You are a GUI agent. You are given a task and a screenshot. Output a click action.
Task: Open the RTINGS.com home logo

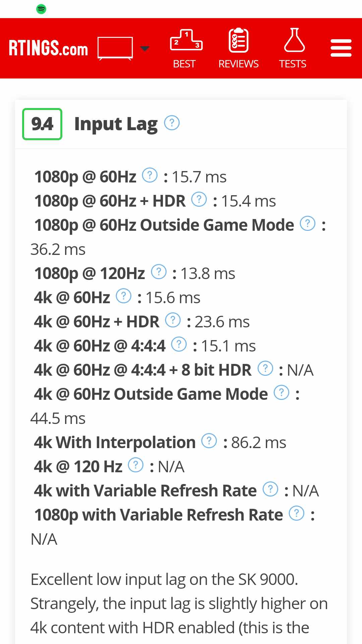[48, 48]
